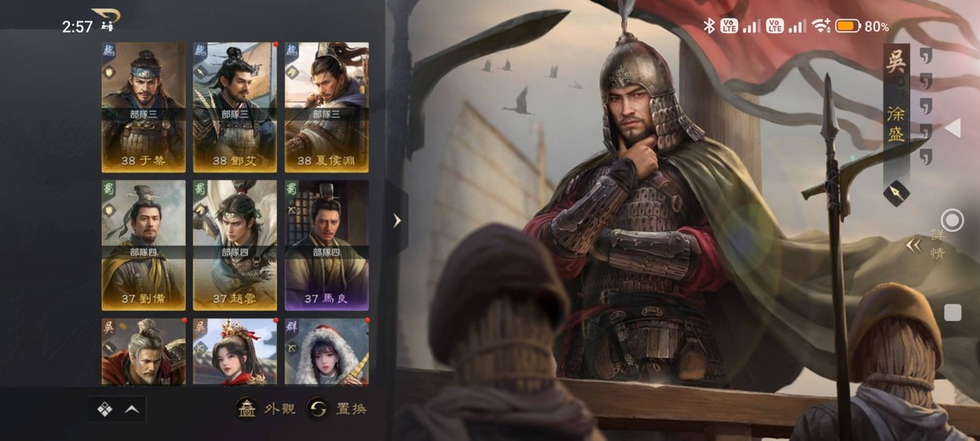Select the purple 馬良 hero card
The image size is (980, 441).
click(x=326, y=245)
